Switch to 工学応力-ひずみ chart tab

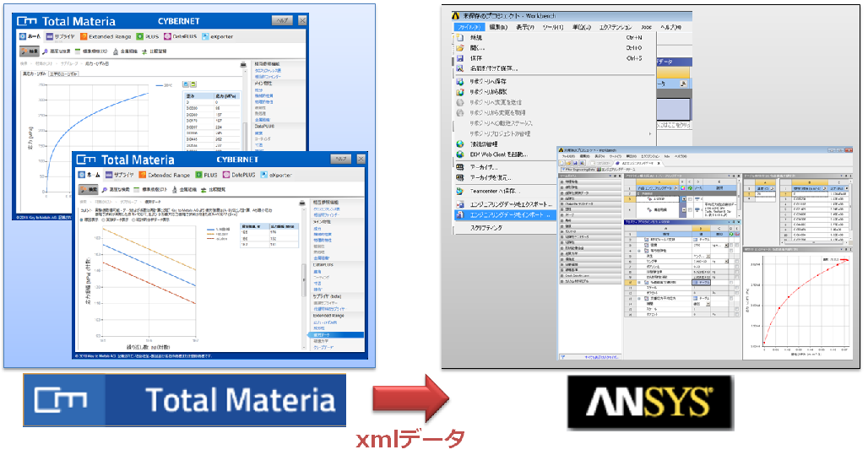coord(64,73)
